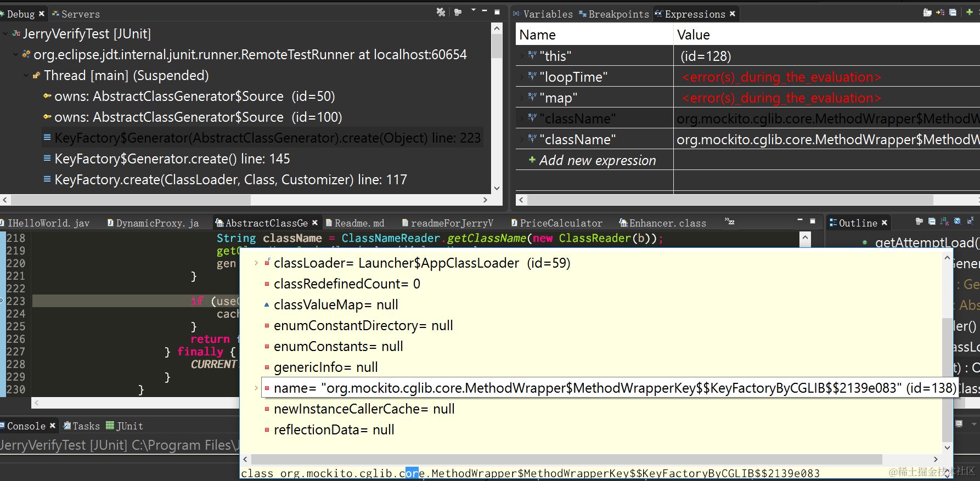
Task: Switch to the Servers tab
Action: [x=76, y=14]
